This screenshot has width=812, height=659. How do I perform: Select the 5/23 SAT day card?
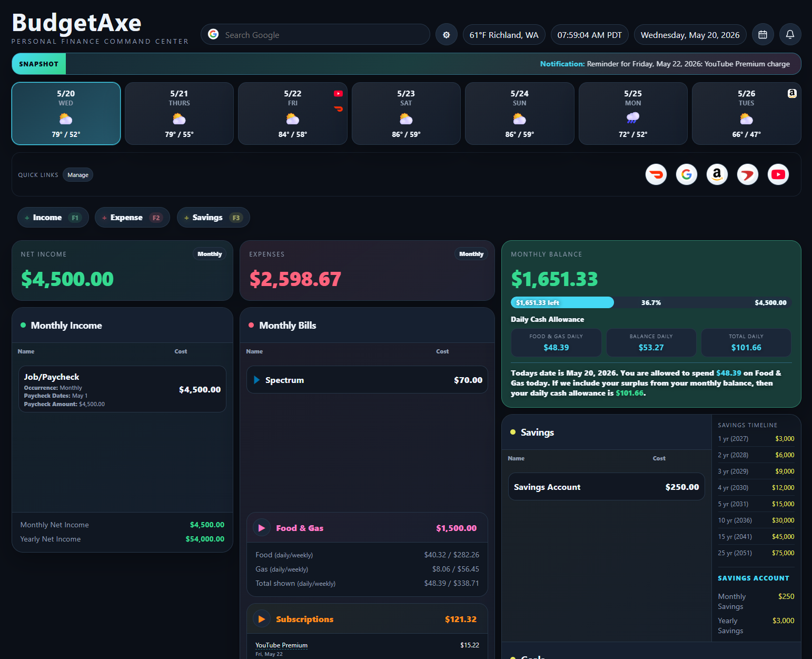click(x=406, y=113)
